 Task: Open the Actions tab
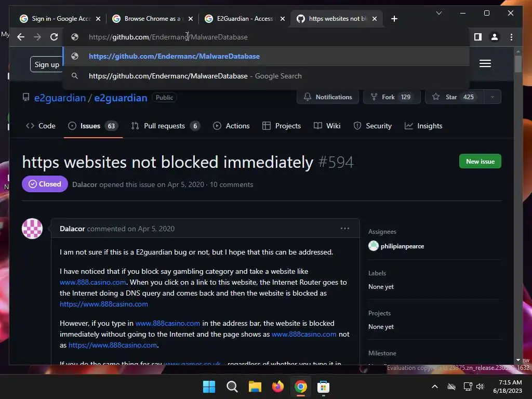231,126
